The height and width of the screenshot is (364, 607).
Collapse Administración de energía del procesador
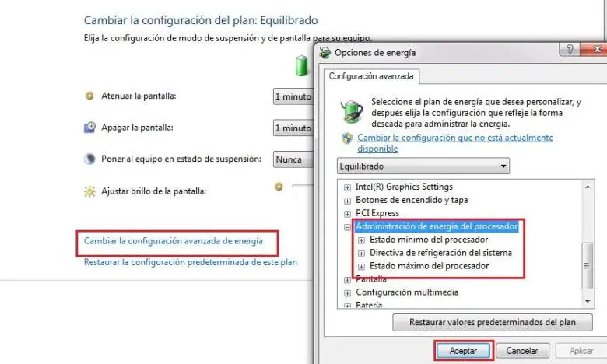(x=347, y=227)
